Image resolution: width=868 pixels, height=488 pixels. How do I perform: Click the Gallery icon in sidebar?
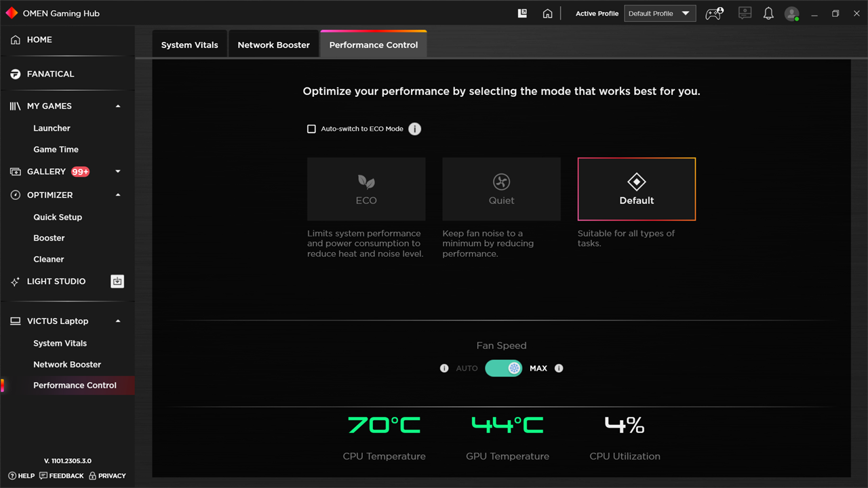point(16,171)
